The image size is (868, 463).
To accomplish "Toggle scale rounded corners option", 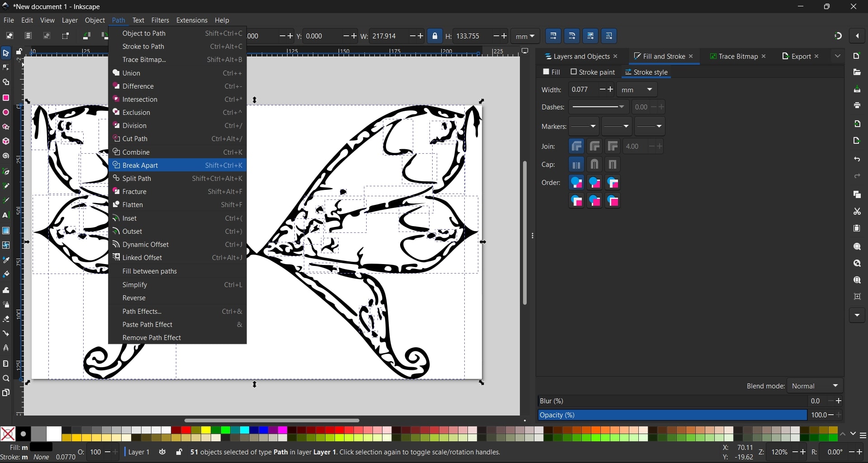I will click(x=572, y=36).
